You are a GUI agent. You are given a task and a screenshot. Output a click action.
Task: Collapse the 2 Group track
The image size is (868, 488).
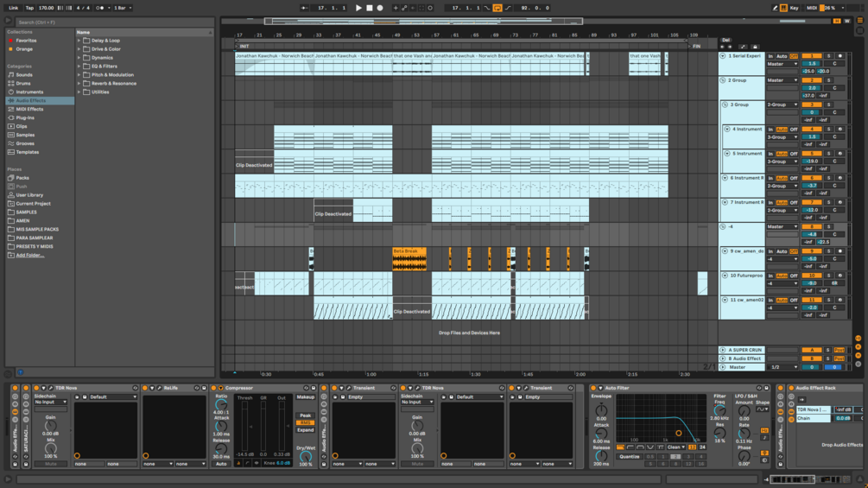click(x=722, y=80)
